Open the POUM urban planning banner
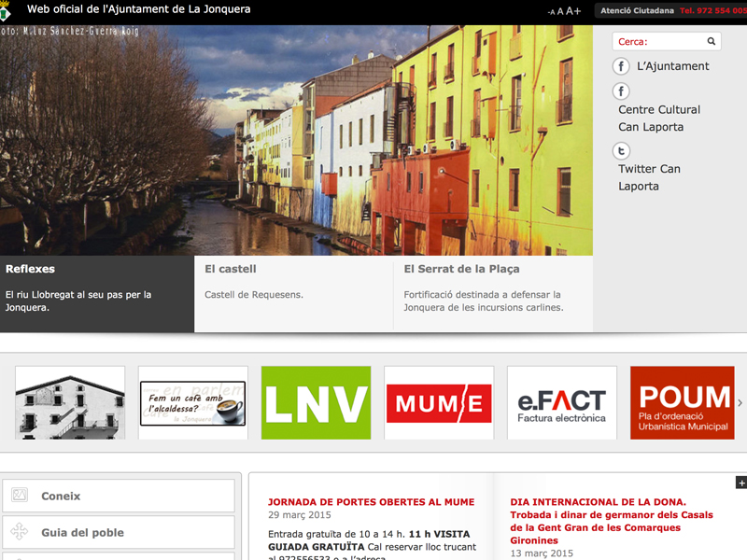 click(x=682, y=402)
